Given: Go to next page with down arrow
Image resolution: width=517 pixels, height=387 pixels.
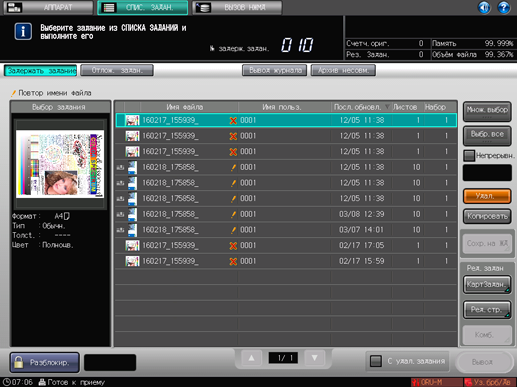Looking at the screenshot, I should [x=314, y=358].
